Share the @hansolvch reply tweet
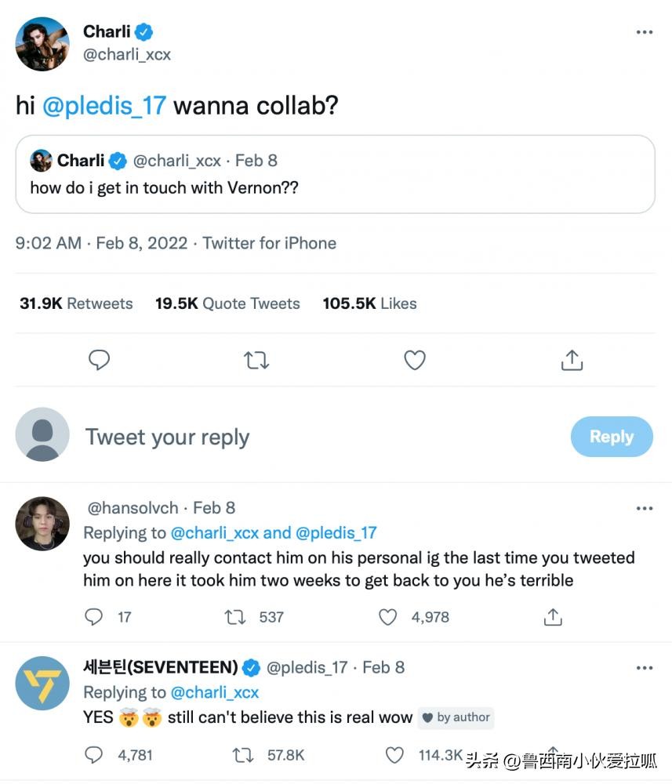This screenshot has height=784, width=672. [x=553, y=617]
